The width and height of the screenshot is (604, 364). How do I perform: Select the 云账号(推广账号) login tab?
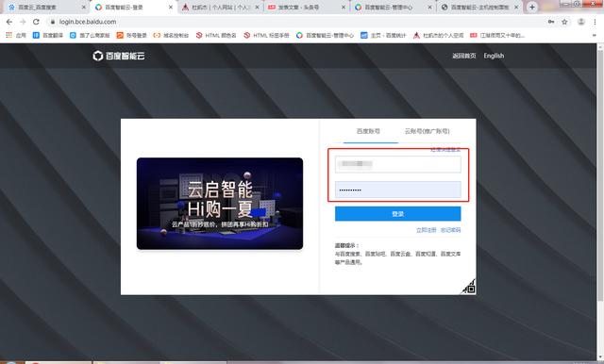click(x=427, y=131)
